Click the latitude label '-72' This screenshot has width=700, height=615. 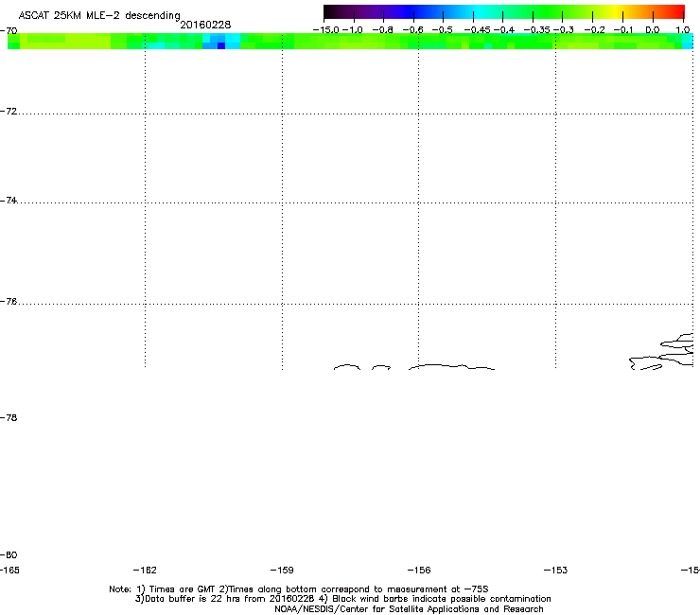[x=9, y=111]
